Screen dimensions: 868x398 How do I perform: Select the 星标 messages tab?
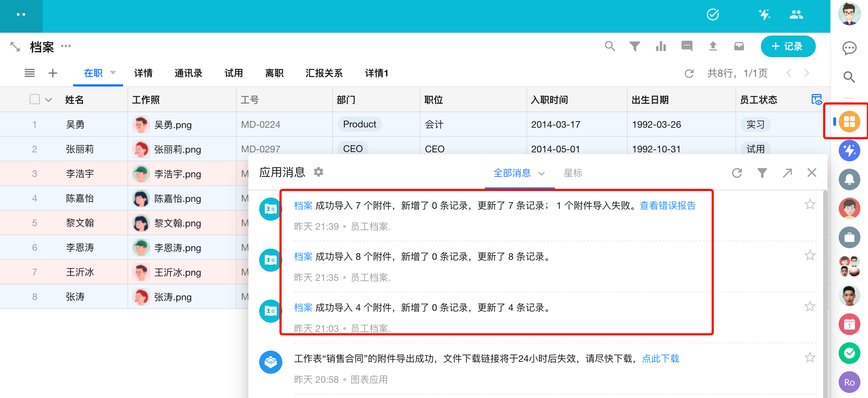[x=573, y=173]
